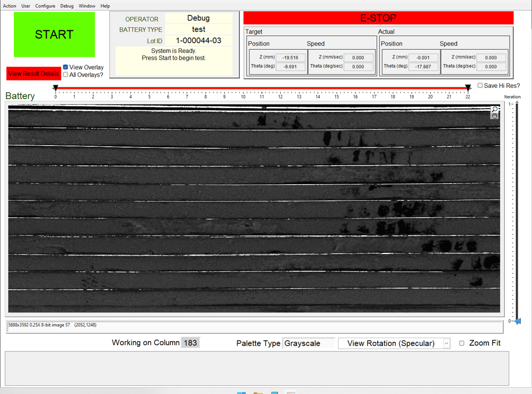The width and height of the screenshot is (532, 394).
Task: Click the empty message box at bottom
Action: (x=257, y=368)
